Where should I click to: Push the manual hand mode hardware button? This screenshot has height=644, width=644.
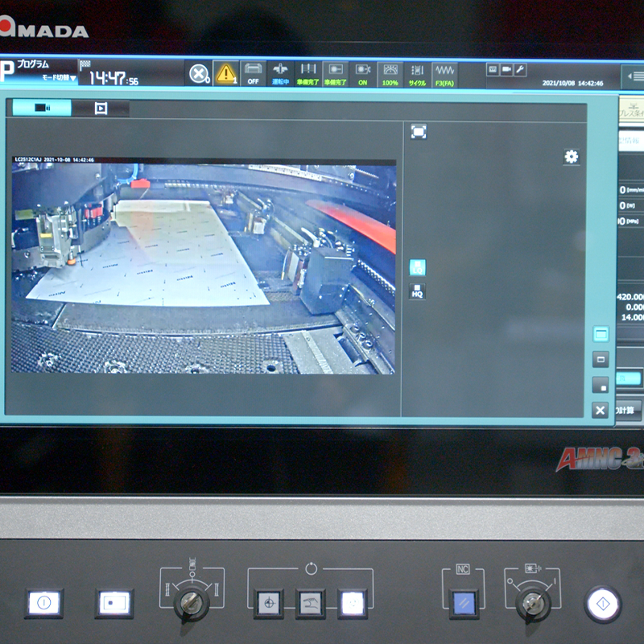(311, 603)
